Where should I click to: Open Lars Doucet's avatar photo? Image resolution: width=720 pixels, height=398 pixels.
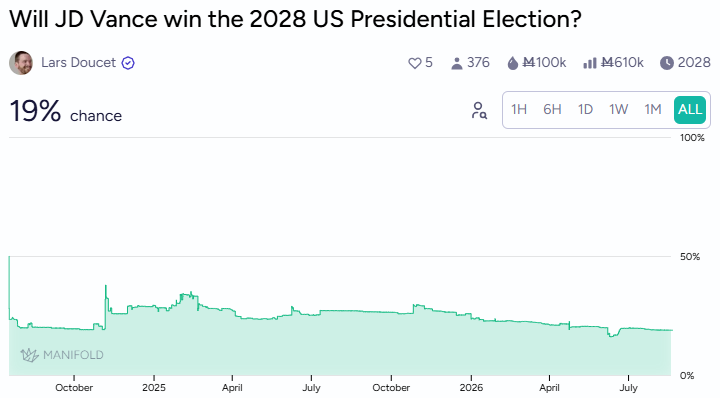point(21,63)
